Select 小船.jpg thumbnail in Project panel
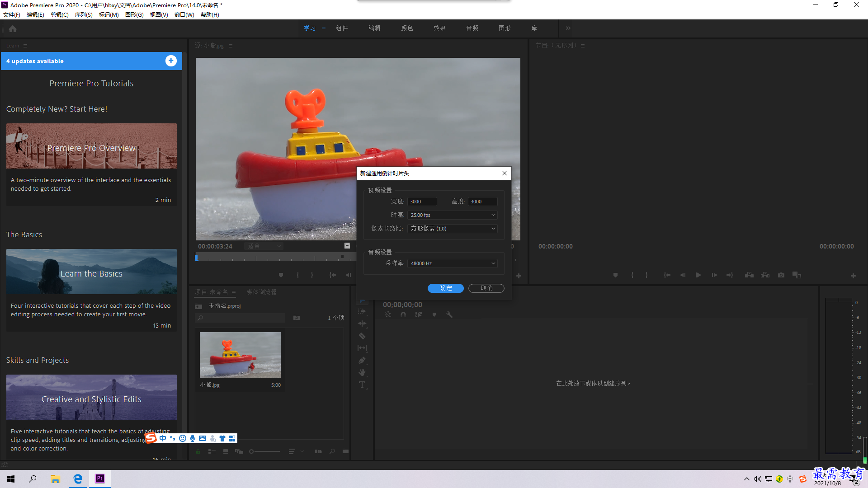The image size is (868, 488). [240, 355]
